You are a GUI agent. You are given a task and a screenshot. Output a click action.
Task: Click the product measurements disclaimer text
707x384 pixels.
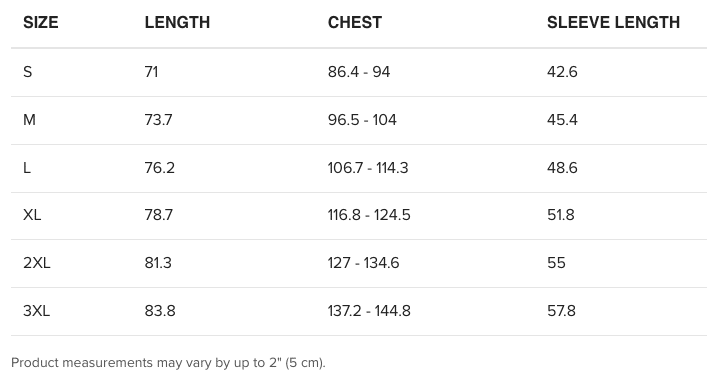tap(168, 363)
